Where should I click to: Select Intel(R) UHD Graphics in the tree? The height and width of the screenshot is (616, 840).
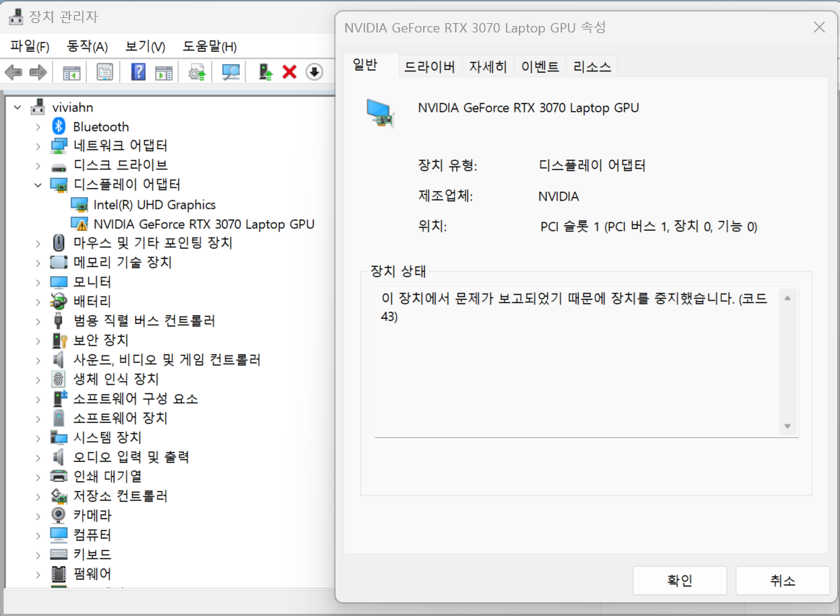154,205
